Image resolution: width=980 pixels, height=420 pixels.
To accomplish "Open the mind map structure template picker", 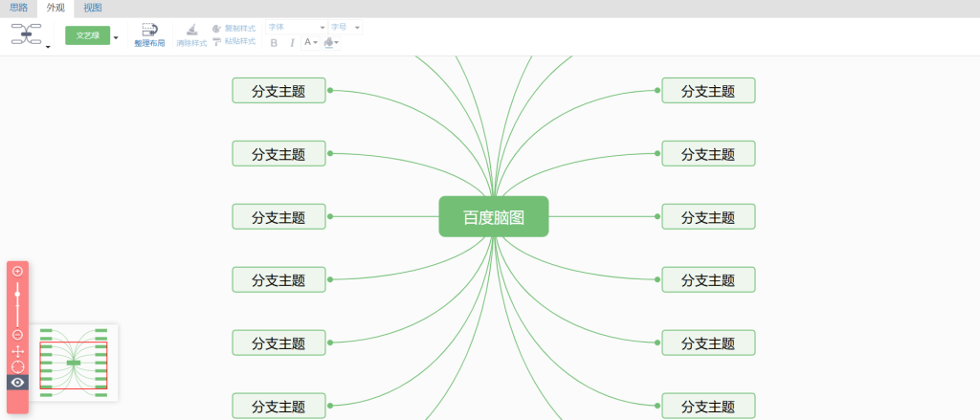I will (26, 33).
